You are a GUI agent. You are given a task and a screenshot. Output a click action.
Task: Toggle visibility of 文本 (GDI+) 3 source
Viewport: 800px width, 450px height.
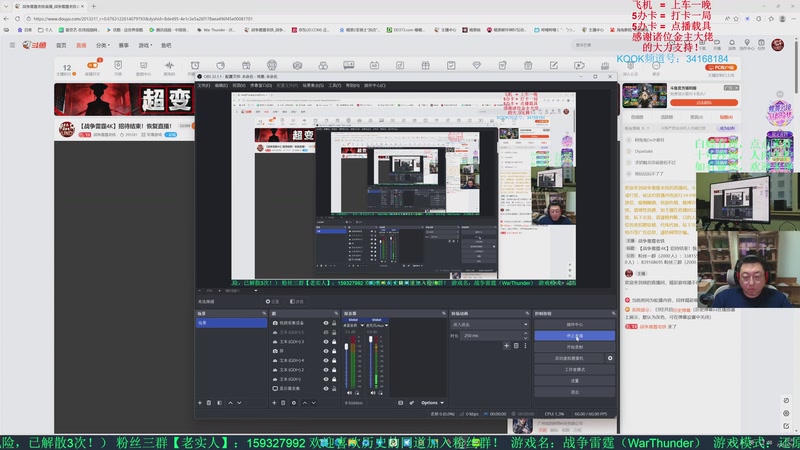tap(326, 342)
